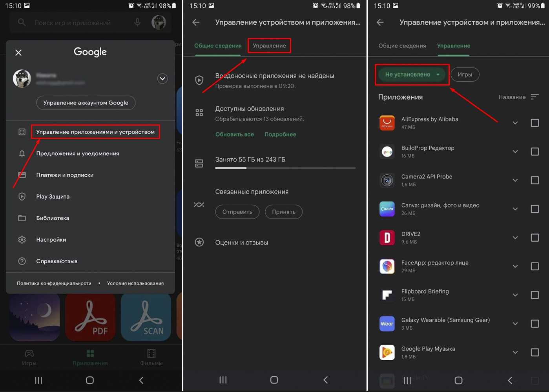Click the storage usage progress bar

tap(285, 168)
